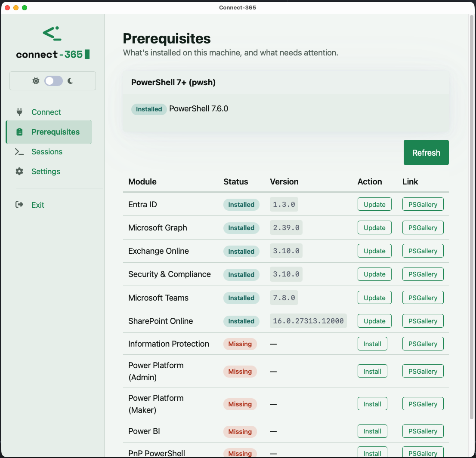Click the vertical scrollbar on the right
The height and width of the screenshot is (458, 476).
(472, 217)
